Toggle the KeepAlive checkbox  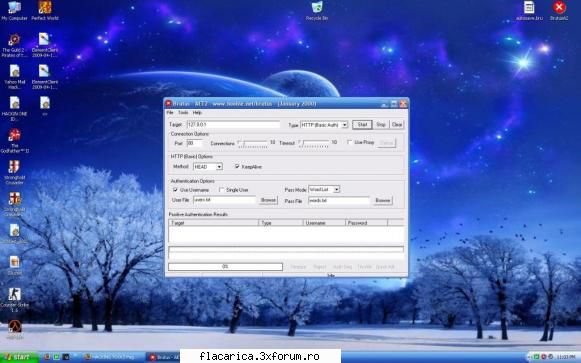tap(237, 167)
